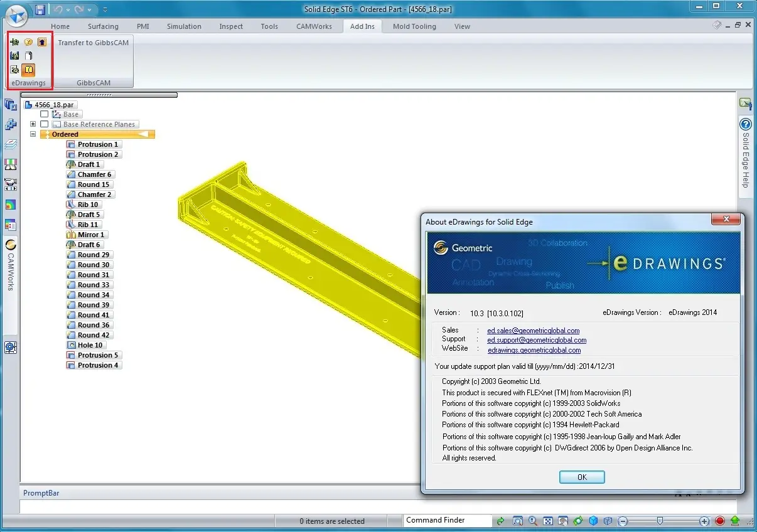Open the PMI ribbon tab

click(143, 26)
